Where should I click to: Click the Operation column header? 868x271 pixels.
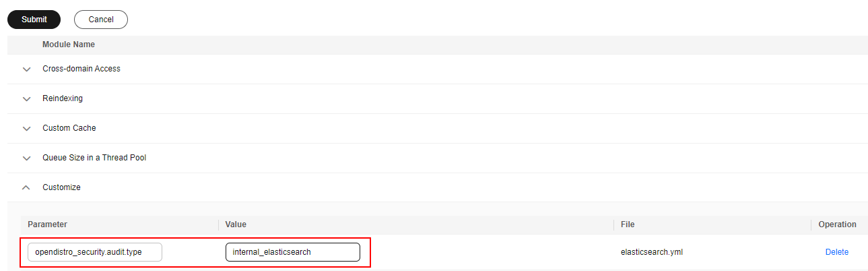pos(837,224)
